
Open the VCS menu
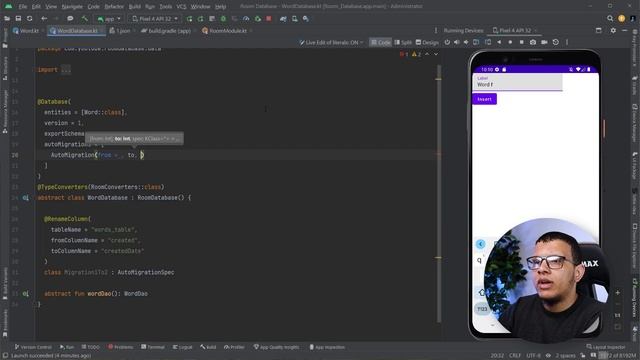181,7
